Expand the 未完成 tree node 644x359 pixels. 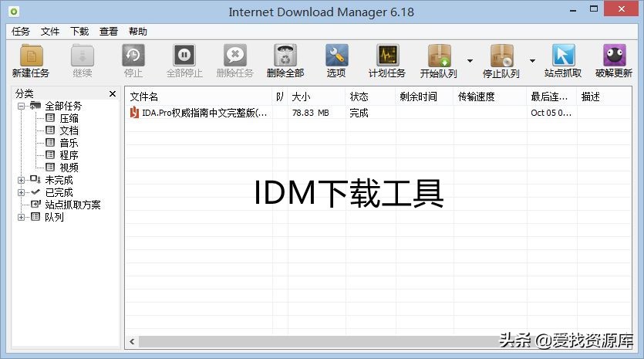(x=22, y=180)
